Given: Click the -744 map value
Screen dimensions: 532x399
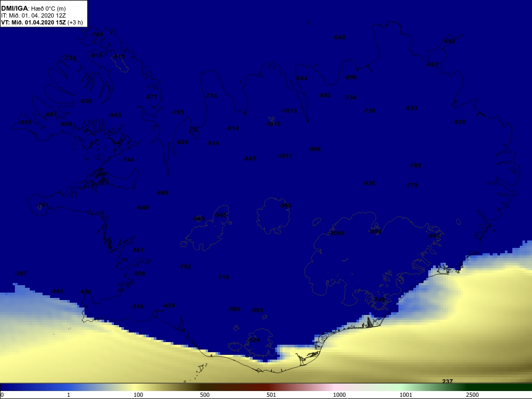Looking at the screenshot, I should 128,160.
